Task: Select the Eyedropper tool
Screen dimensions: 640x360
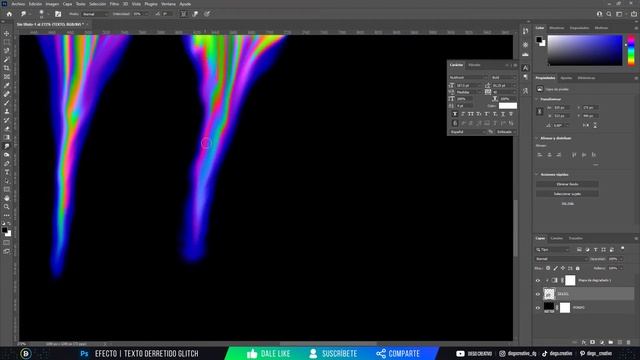Action: coord(7,85)
